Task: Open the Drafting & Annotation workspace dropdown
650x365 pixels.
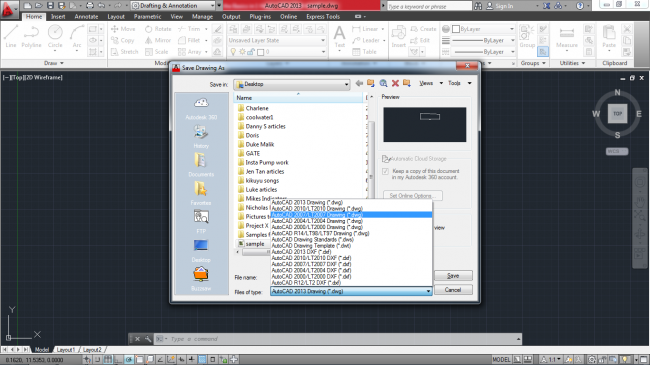Action: pos(173,6)
